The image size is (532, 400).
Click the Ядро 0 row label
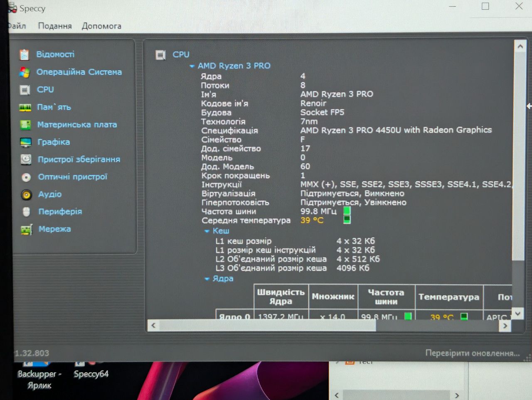(234, 317)
